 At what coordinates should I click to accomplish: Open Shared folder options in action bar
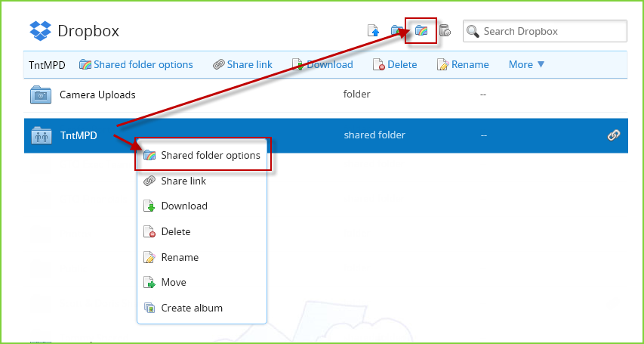click(x=136, y=64)
